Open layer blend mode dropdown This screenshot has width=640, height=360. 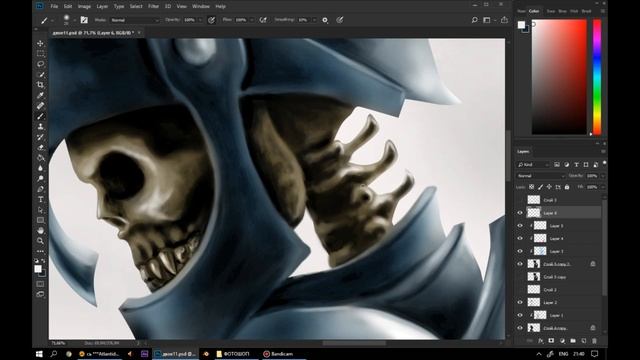coord(541,176)
